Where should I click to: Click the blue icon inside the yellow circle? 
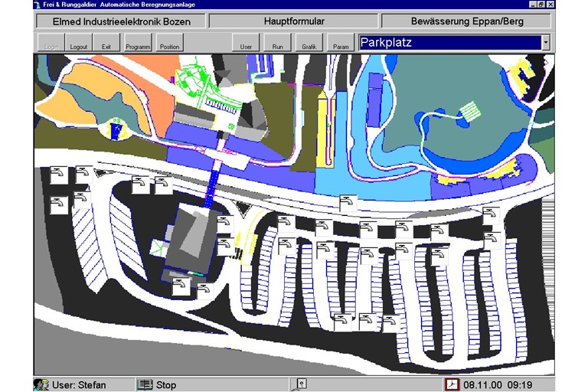point(116,132)
